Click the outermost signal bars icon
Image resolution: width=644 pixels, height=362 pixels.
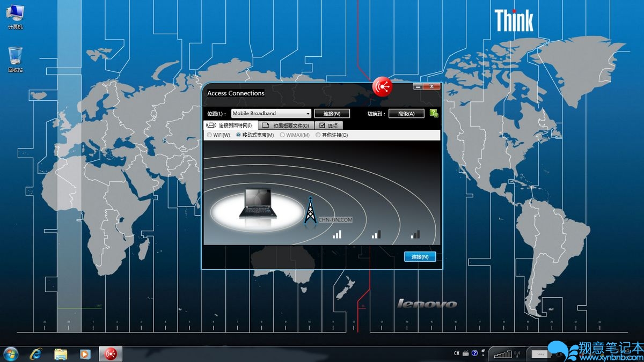point(415,234)
